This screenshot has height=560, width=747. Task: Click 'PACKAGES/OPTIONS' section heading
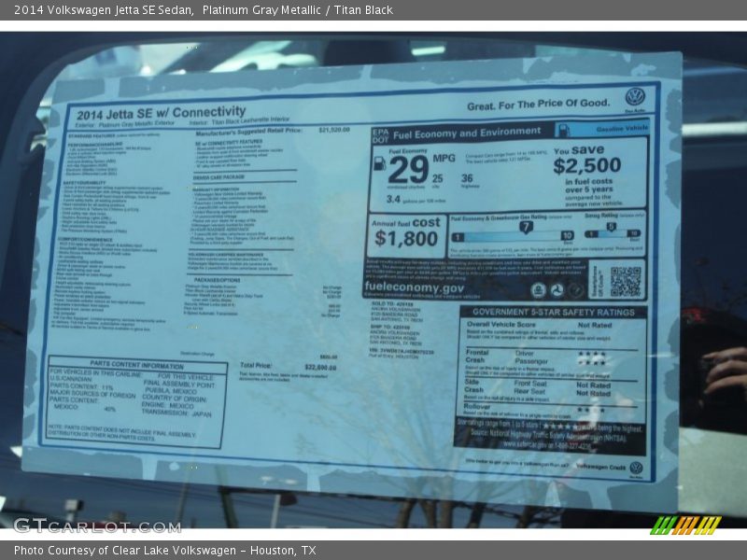218,280
